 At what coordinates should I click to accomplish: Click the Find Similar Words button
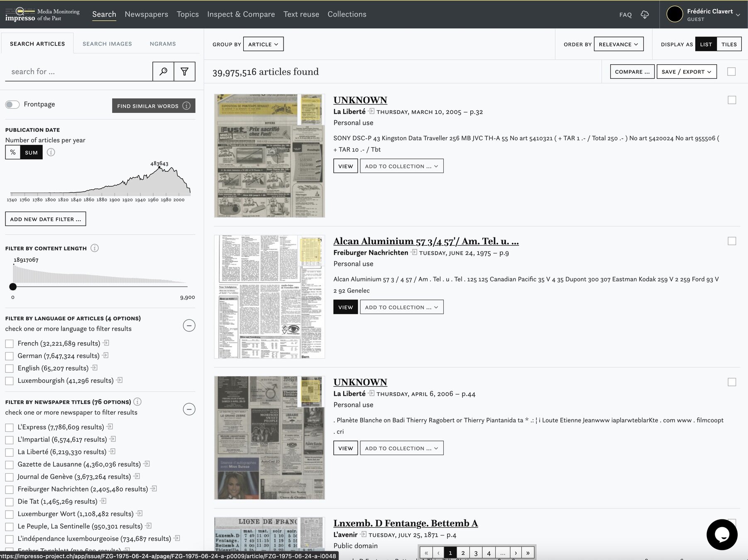(154, 106)
